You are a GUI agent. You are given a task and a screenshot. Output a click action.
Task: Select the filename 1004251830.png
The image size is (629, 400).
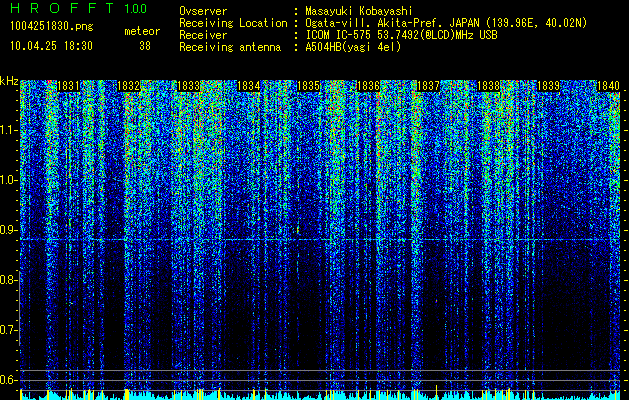click(52, 26)
